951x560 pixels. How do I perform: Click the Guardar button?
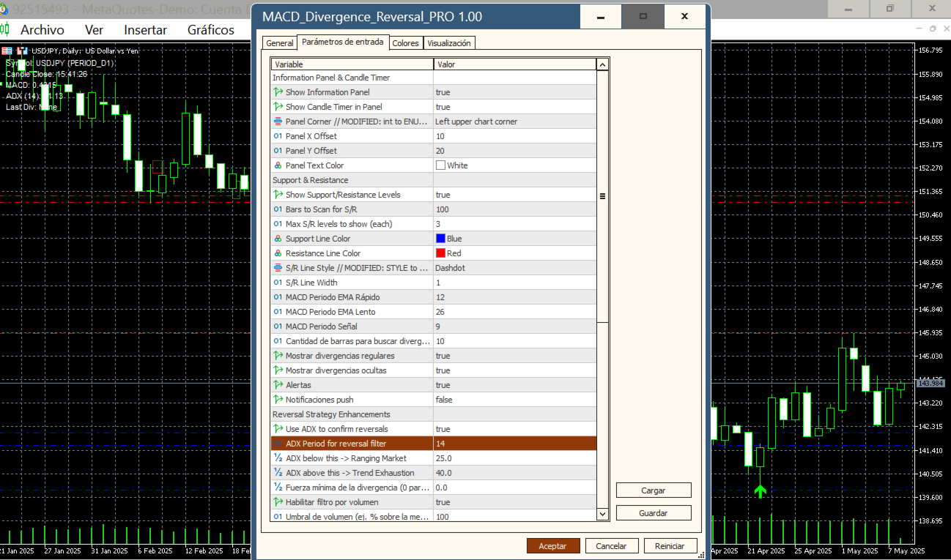point(654,513)
